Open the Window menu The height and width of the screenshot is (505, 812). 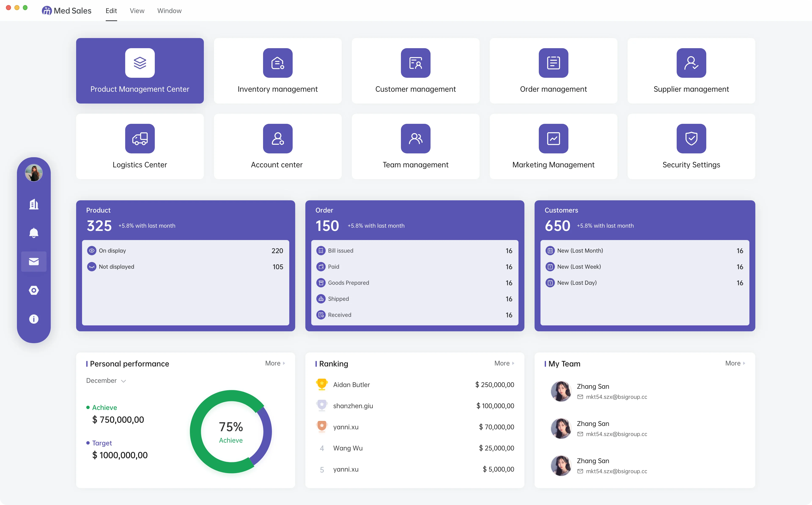169,10
